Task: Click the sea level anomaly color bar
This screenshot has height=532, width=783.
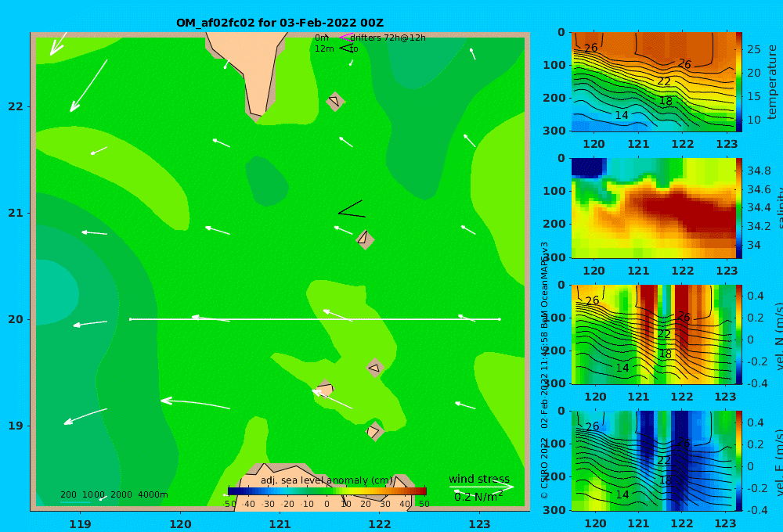Action: tap(327, 491)
